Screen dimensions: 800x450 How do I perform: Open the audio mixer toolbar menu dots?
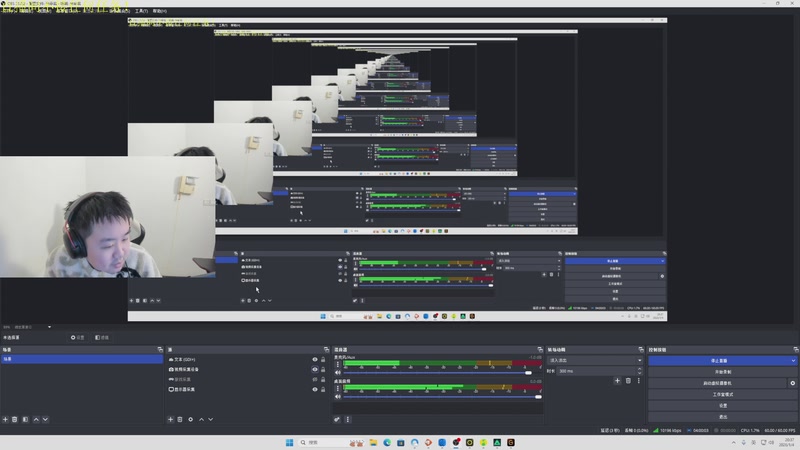[348, 419]
